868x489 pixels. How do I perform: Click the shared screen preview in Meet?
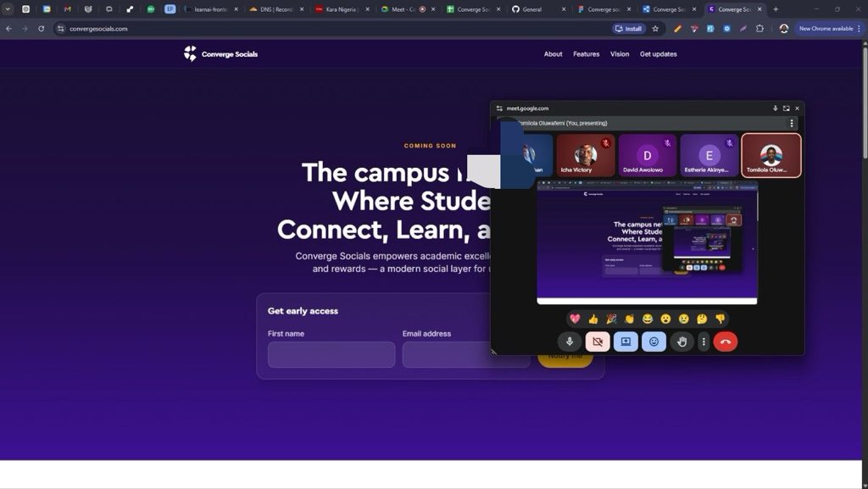click(x=647, y=242)
